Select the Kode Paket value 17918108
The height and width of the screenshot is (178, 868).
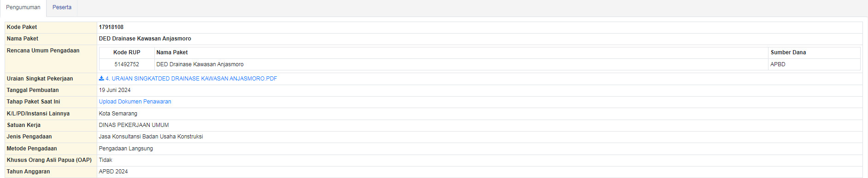(111, 27)
